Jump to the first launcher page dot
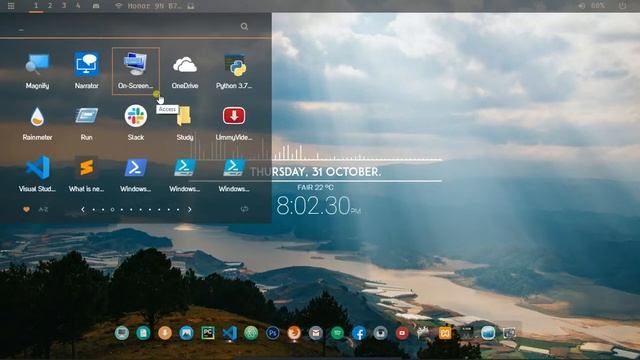 (x=94, y=210)
